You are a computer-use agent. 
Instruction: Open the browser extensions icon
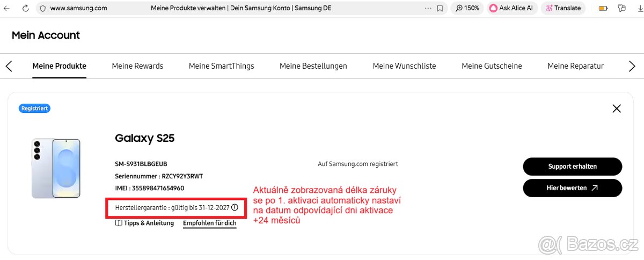coord(622,9)
